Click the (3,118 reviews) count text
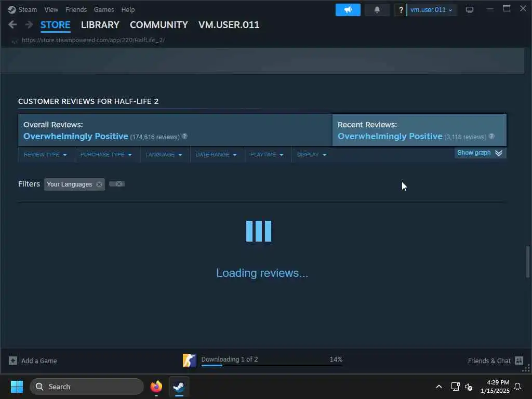The width and height of the screenshot is (532, 399). tap(465, 137)
